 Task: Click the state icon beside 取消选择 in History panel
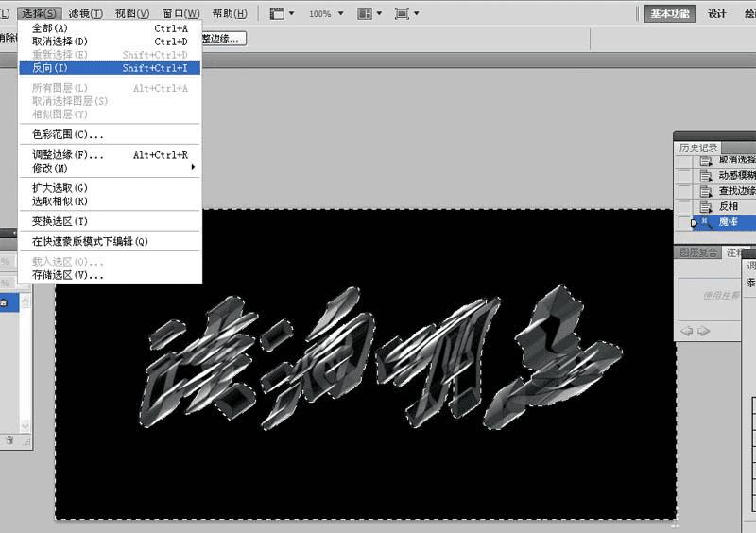pyautogui.click(x=706, y=161)
